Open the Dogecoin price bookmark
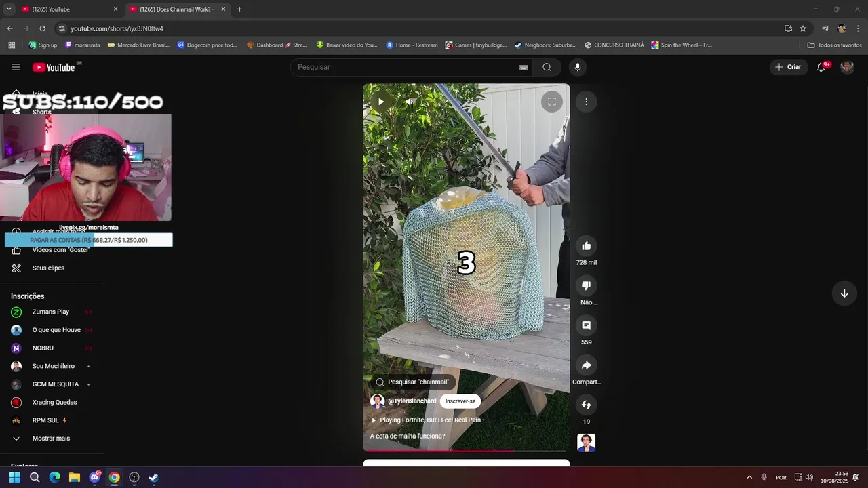868x488 pixels. pos(208,45)
